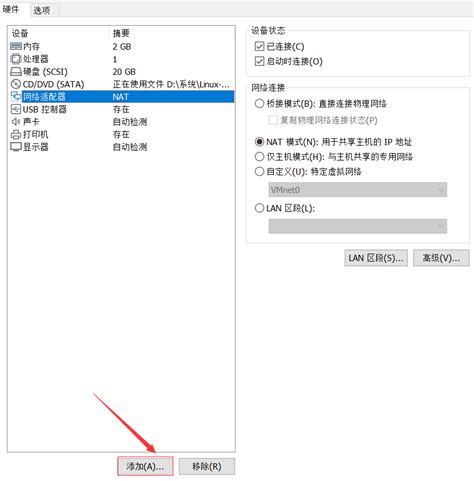
Task: Select the sound card (声卡) speaker icon
Action: (x=16, y=122)
